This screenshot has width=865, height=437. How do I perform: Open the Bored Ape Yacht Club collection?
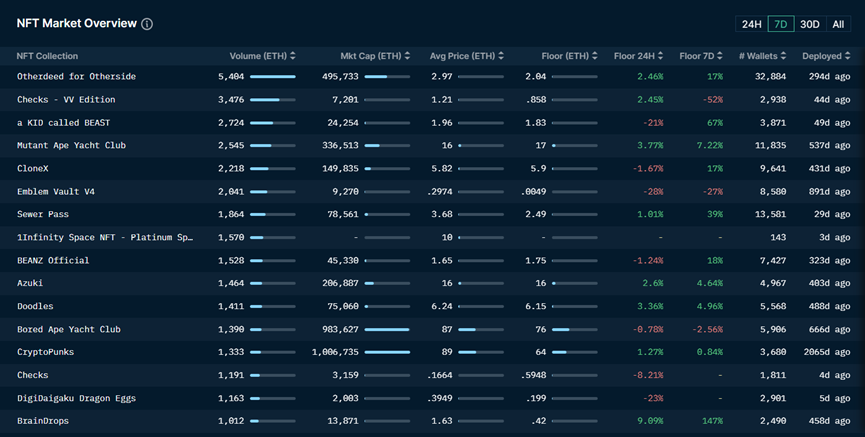point(68,330)
